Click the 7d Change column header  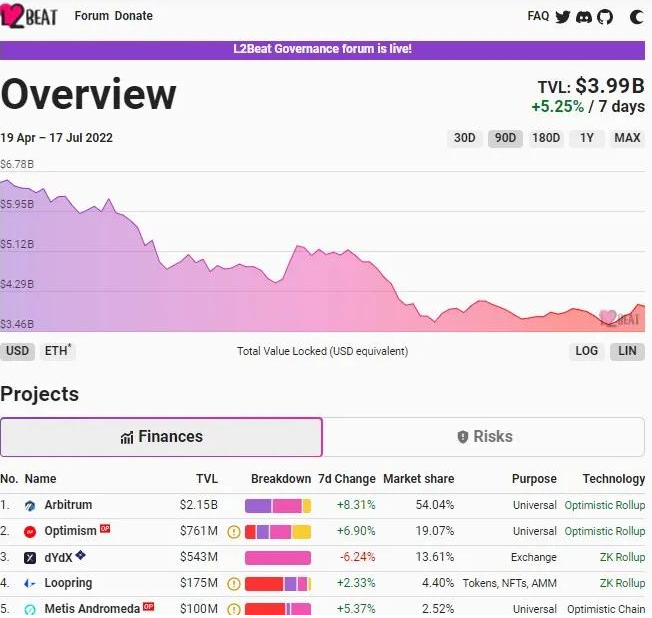(x=347, y=479)
